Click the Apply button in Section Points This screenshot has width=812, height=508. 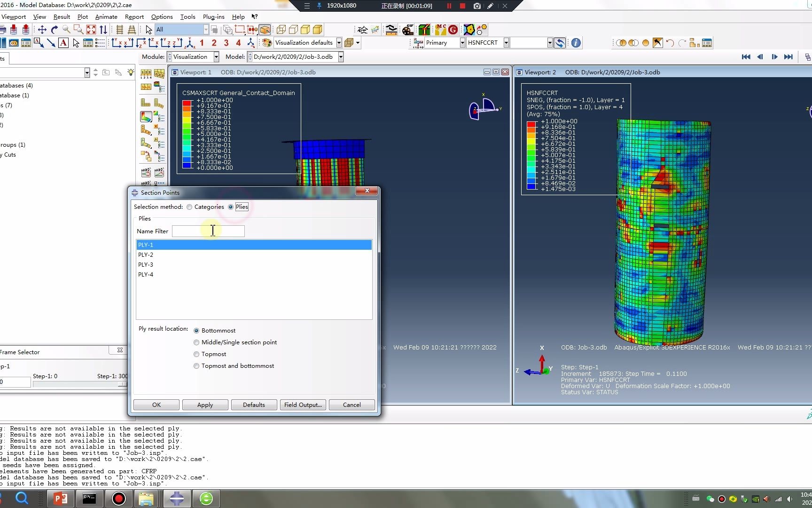click(205, 405)
